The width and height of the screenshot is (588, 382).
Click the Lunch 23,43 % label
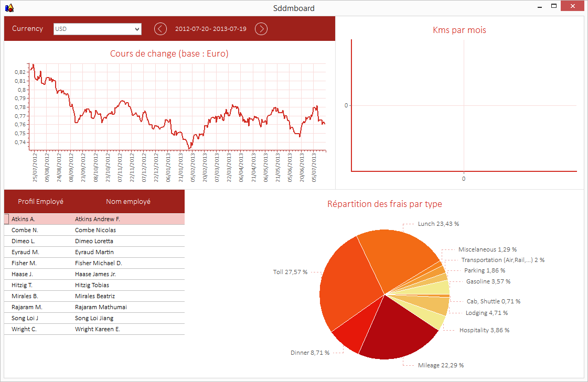tap(439, 224)
